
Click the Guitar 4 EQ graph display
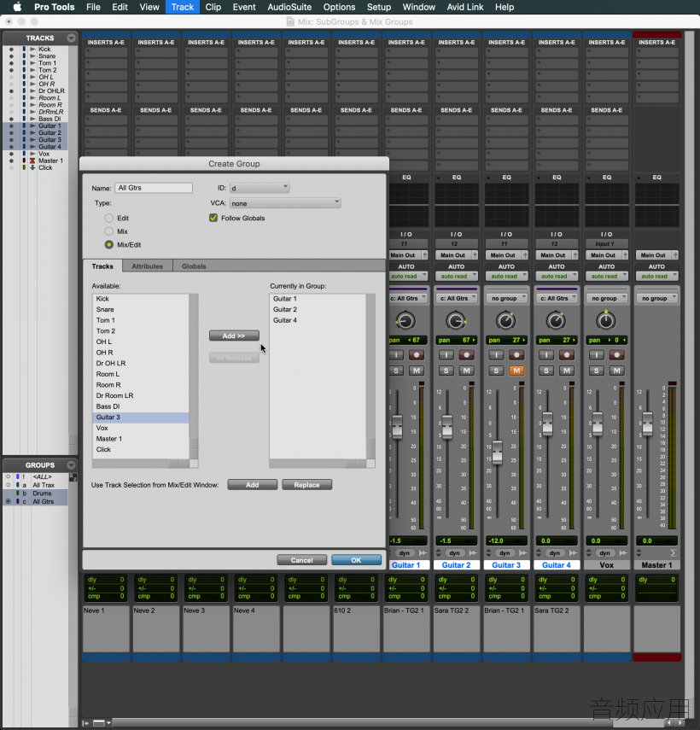[x=557, y=205]
